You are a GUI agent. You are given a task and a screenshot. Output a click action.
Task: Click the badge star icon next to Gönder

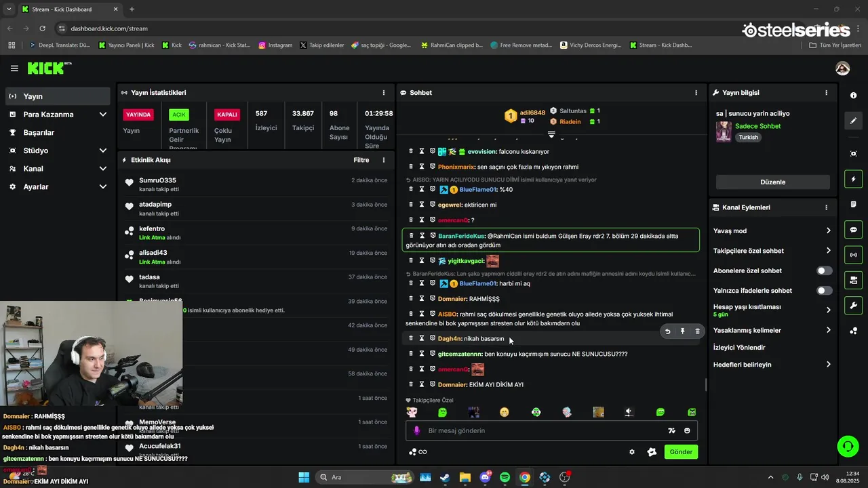[652, 452]
